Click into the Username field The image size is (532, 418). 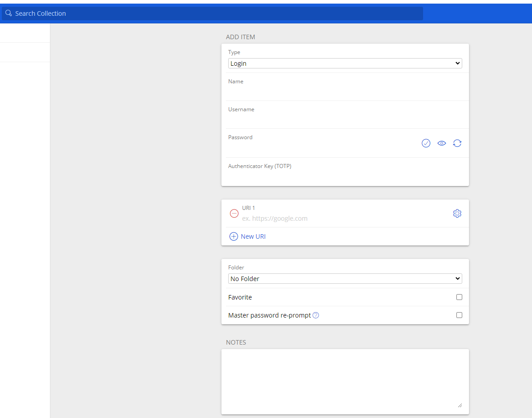pos(345,120)
